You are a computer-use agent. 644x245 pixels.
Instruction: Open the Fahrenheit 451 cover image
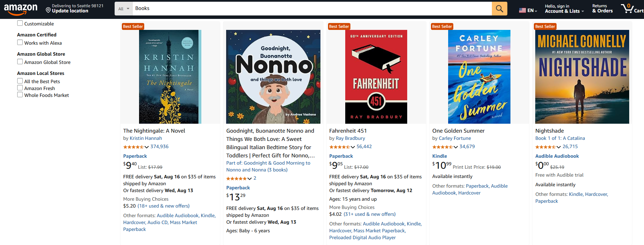[376, 77]
